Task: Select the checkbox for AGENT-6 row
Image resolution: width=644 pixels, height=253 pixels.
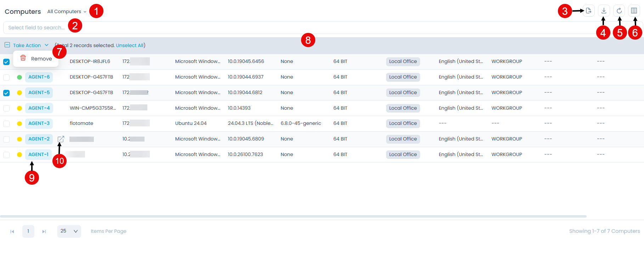Action: [6, 77]
